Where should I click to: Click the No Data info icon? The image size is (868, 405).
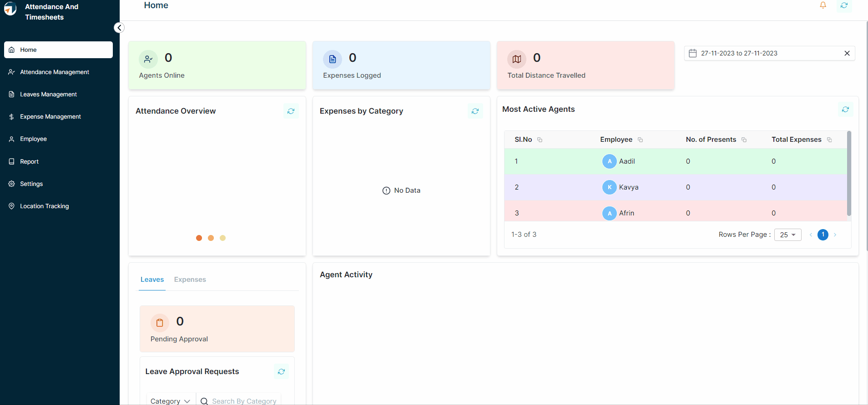386,191
